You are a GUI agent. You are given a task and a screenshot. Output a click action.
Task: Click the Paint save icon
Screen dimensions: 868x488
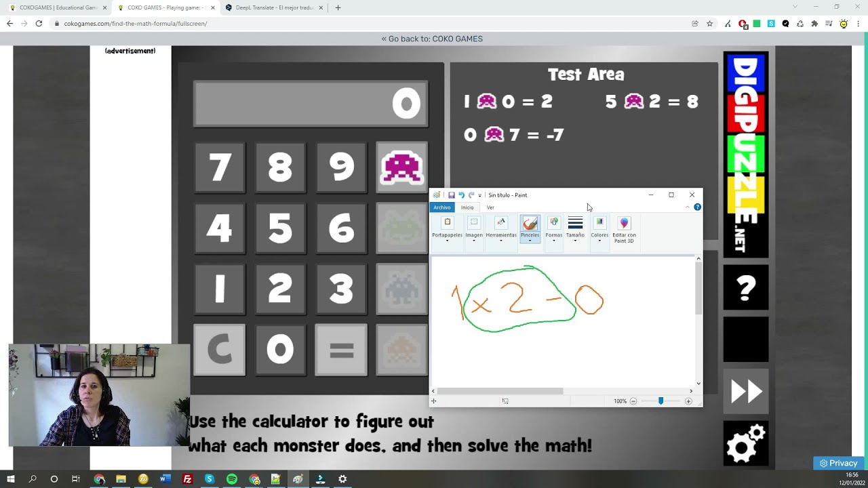(x=451, y=195)
